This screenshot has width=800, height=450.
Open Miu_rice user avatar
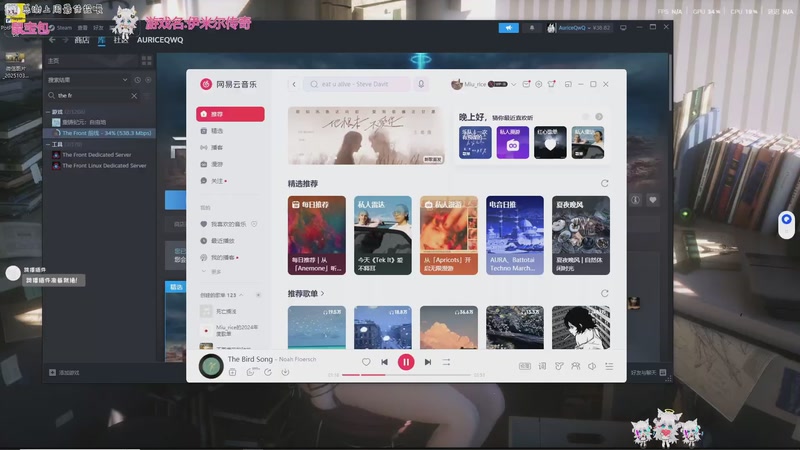(456, 84)
